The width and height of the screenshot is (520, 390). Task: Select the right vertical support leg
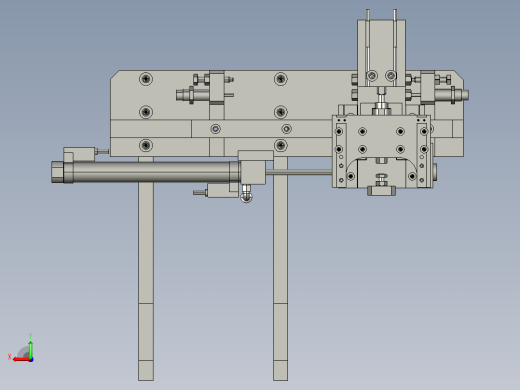(281, 269)
